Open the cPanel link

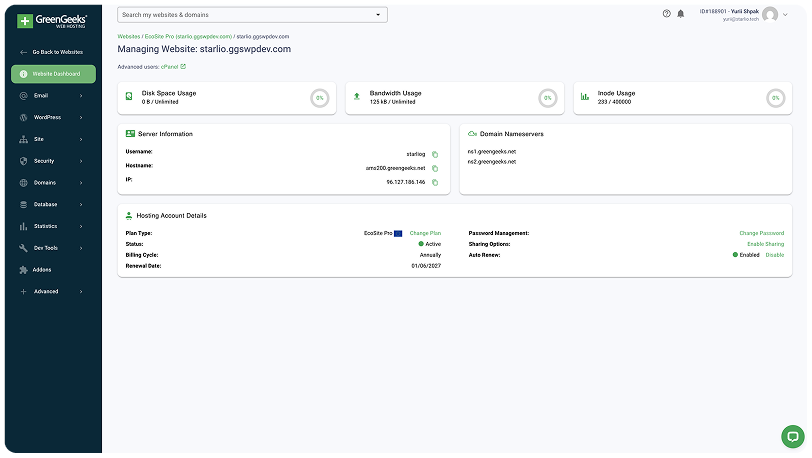coord(173,67)
